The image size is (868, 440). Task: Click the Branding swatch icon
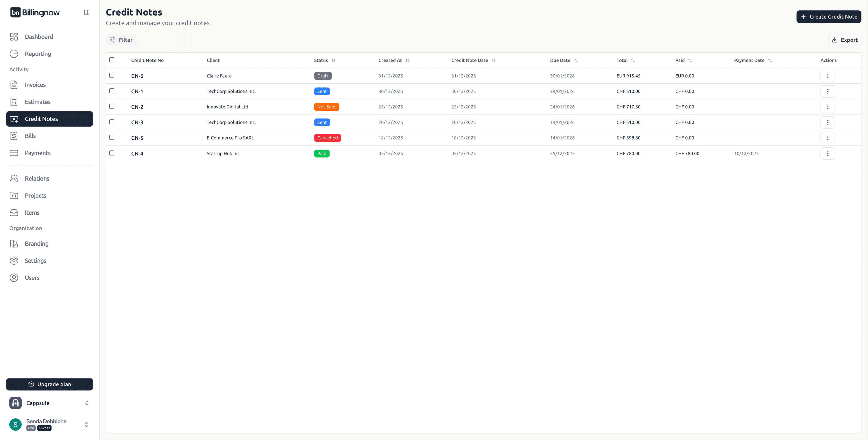point(14,244)
